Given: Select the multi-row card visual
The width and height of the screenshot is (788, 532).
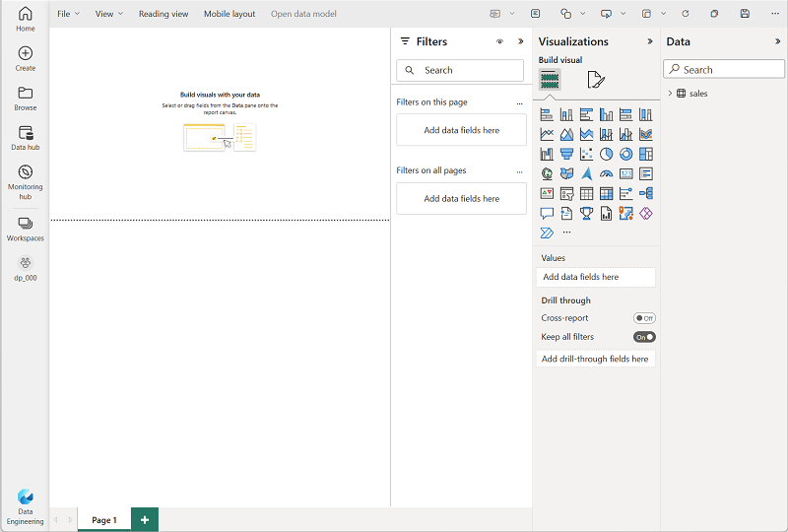Looking at the screenshot, I should pyautogui.click(x=646, y=174).
